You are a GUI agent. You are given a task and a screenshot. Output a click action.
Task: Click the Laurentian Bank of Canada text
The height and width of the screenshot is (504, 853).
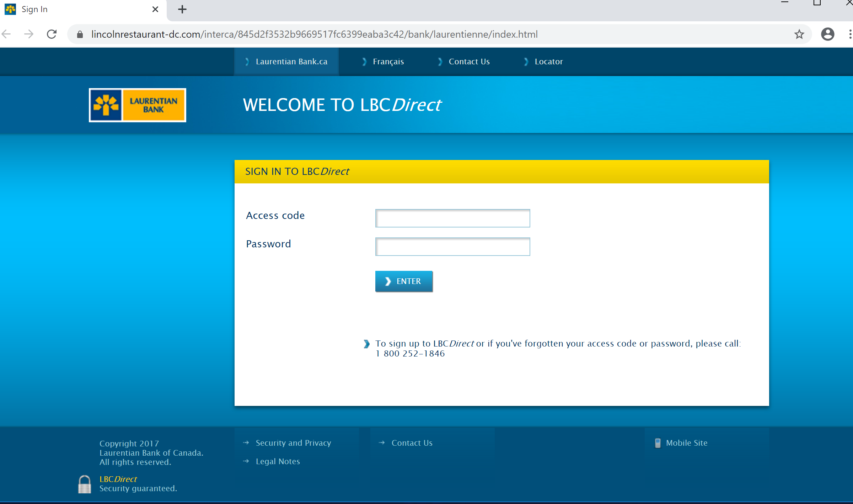pyautogui.click(x=151, y=453)
